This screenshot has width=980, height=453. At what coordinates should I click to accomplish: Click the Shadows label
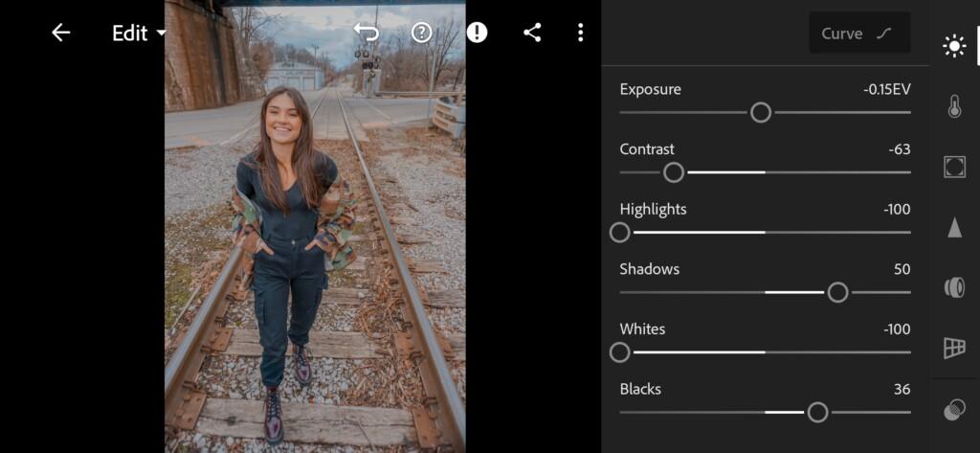point(650,270)
